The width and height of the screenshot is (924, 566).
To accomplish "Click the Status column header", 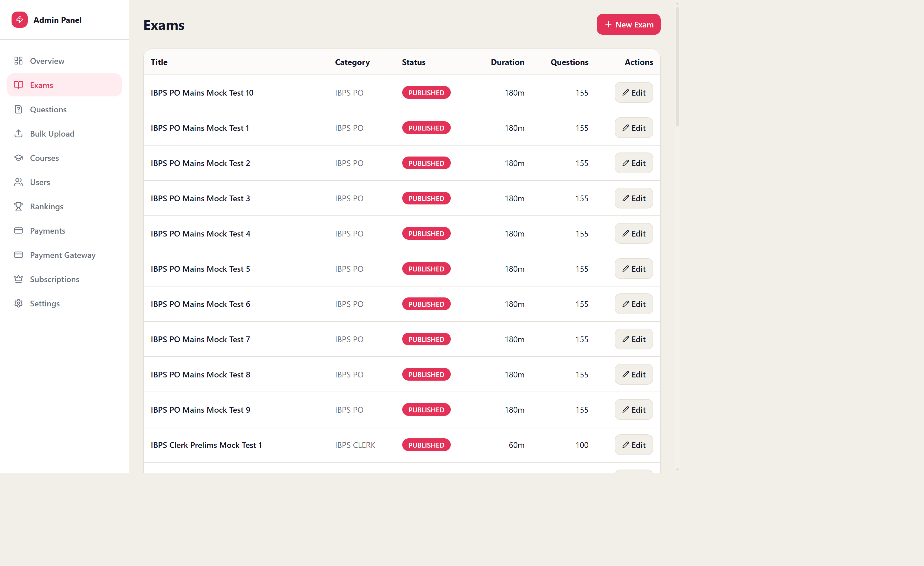I will point(413,62).
